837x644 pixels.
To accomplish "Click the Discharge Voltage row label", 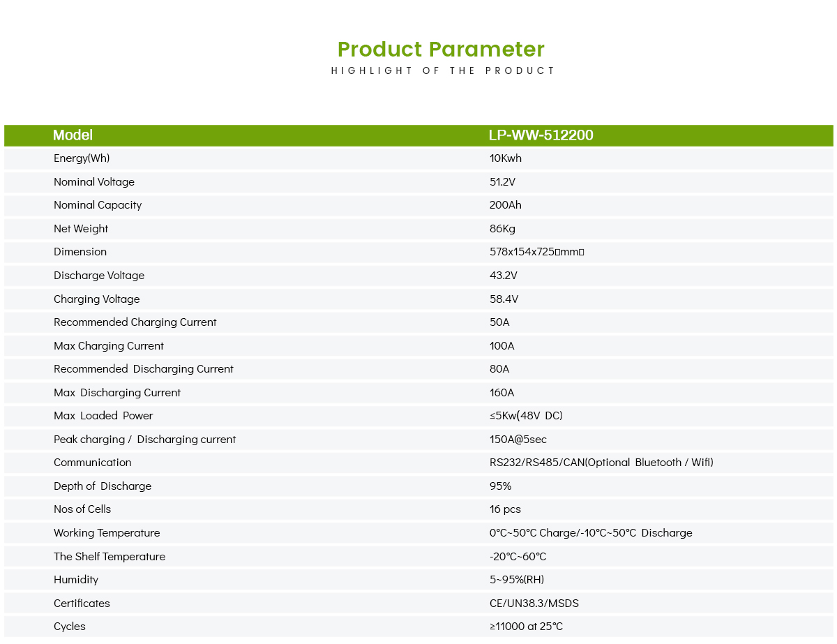I will coord(99,276).
